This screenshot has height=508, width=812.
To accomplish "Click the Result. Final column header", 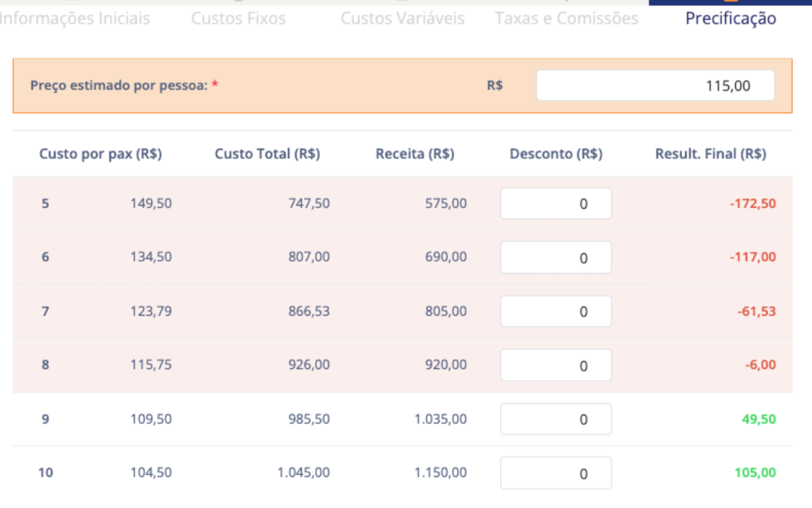I will pos(711,153).
